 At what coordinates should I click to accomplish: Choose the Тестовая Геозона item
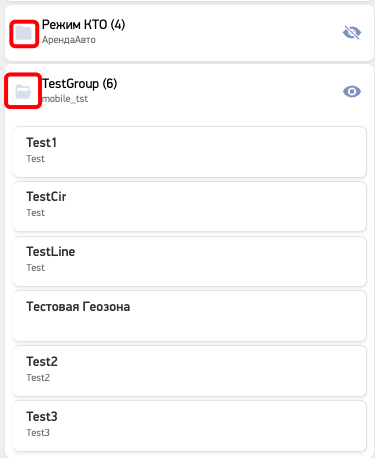coord(189,316)
